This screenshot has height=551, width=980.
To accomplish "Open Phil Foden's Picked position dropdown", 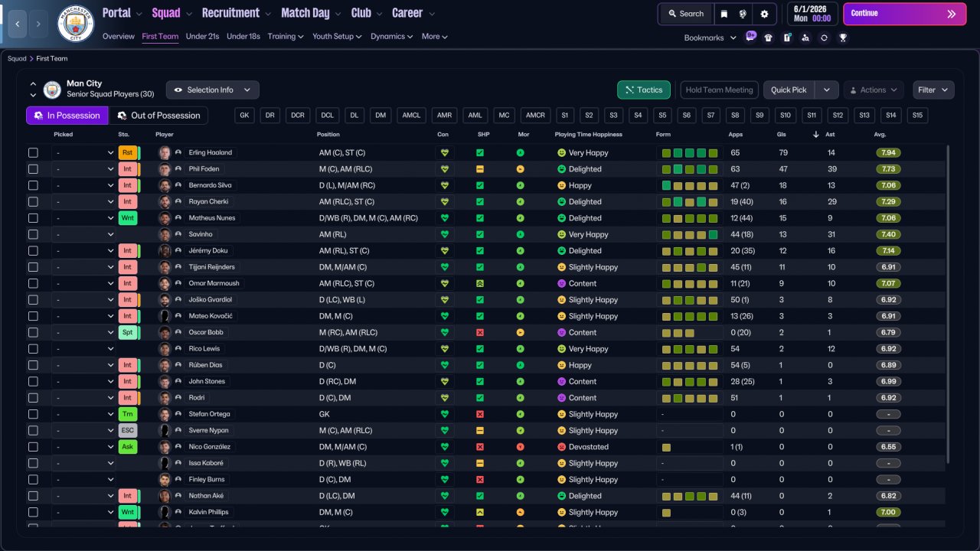I will click(83, 169).
